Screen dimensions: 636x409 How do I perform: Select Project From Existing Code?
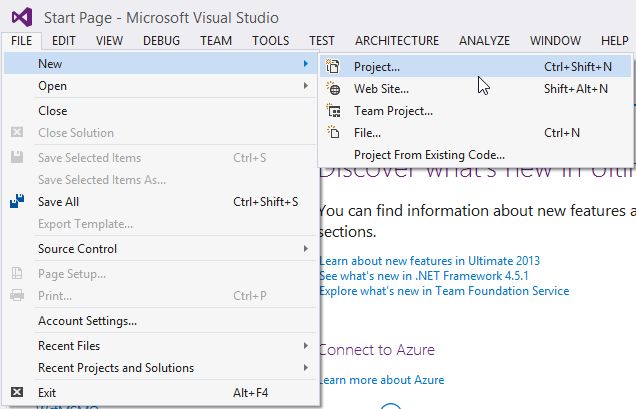click(429, 155)
